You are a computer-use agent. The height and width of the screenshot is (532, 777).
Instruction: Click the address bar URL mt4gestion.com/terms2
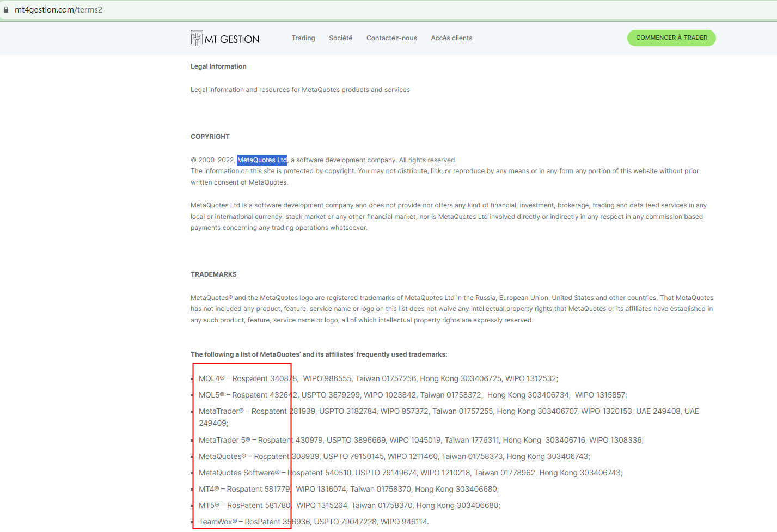click(x=58, y=10)
